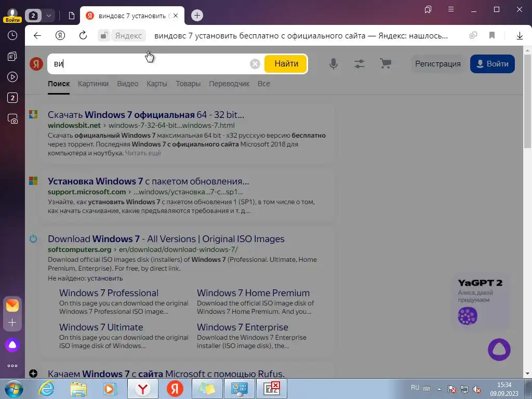The height and width of the screenshot is (399, 532).
Task: Open the Windows Start button
Action: coord(14,389)
